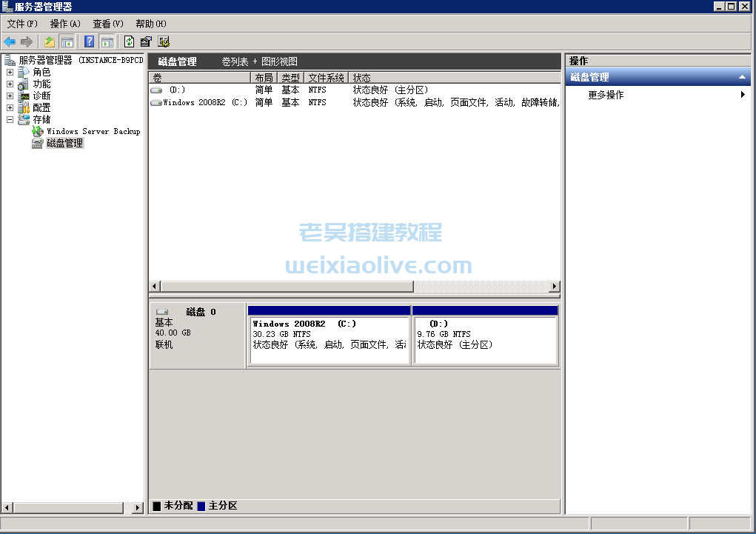Select Windows Server Backup tree node
This screenshot has height=534, width=756.
point(93,131)
